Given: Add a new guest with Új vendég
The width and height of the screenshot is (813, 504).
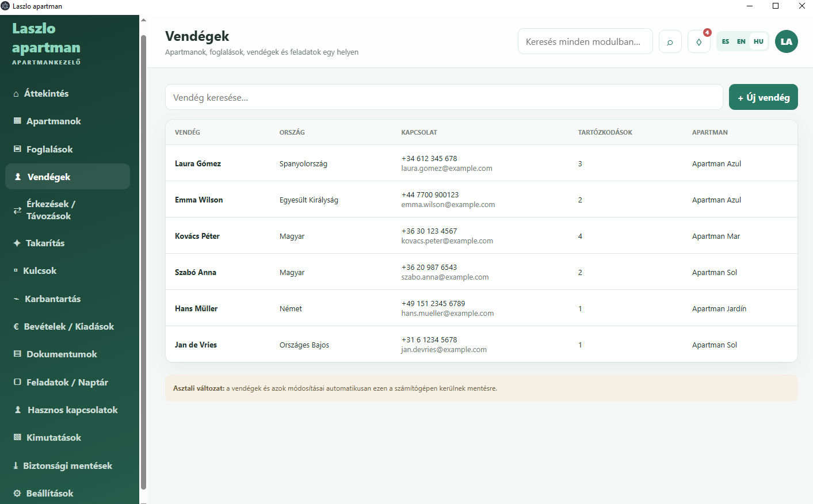Looking at the screenshot, I should point(763,97).
